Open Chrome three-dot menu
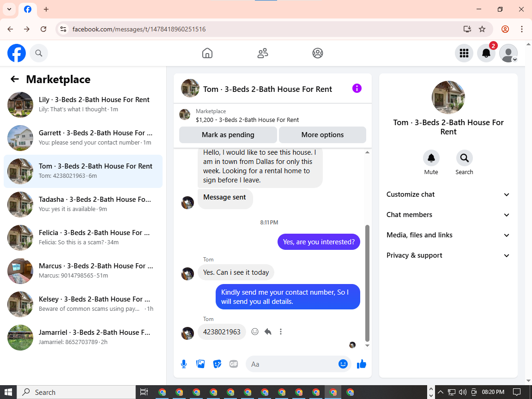This screenshot has width=532, height=399. (522, 29)
